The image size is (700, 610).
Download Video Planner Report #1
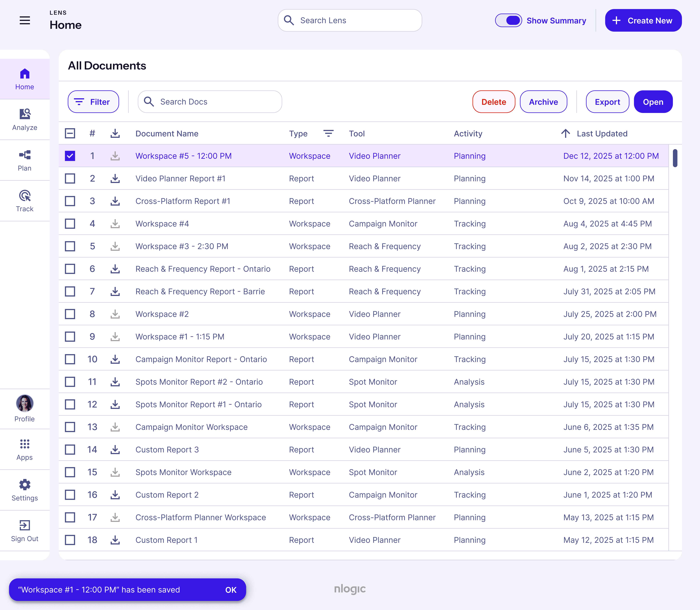tap(115, 178)
